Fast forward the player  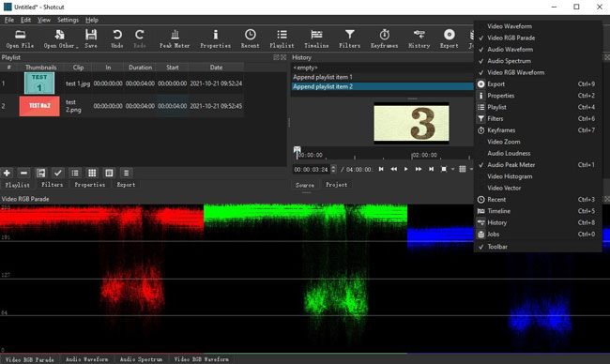[x=419, y=169]
